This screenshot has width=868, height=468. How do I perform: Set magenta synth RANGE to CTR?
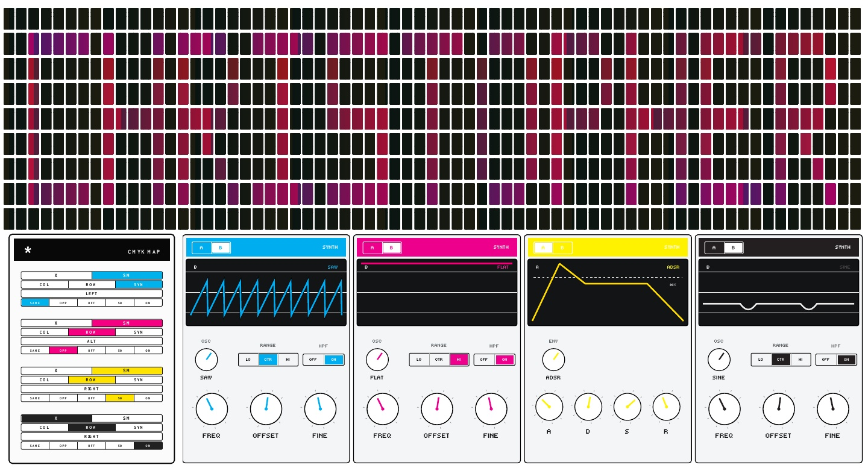click(x=439, y=360)
